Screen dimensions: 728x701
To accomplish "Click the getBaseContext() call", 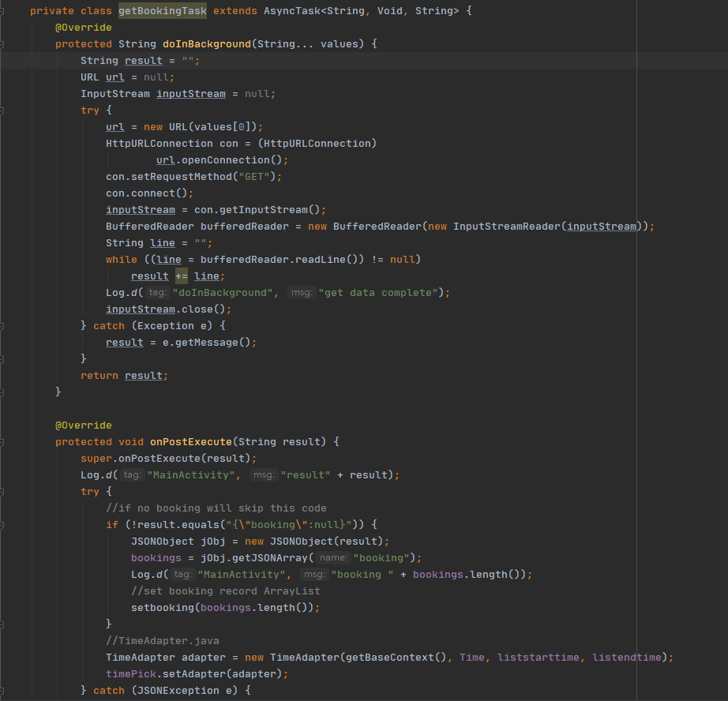I will [x=396, y=658].
